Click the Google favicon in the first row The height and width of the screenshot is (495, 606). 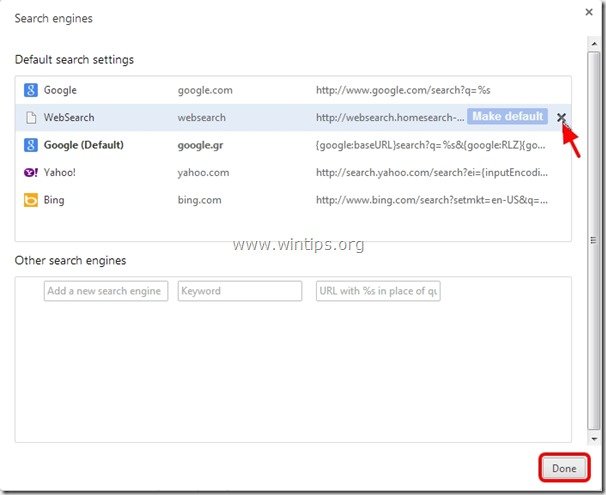tap(31, 90)
